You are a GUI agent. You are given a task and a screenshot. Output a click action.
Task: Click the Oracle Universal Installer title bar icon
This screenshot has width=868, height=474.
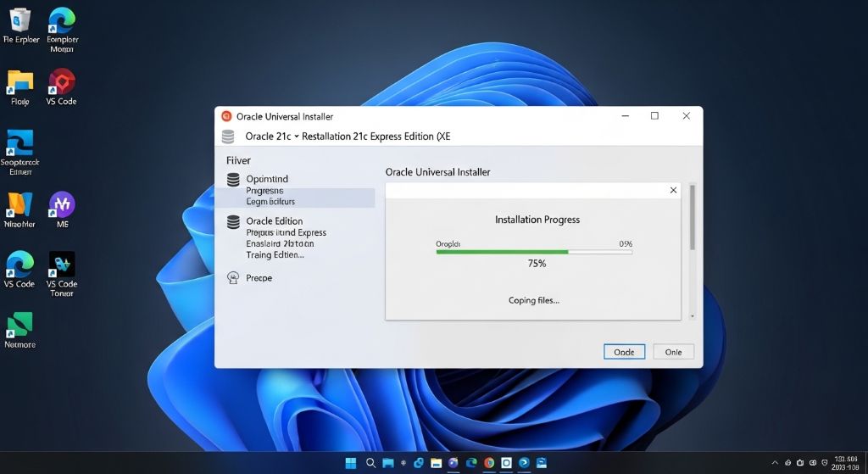click(x=225, y=116)
